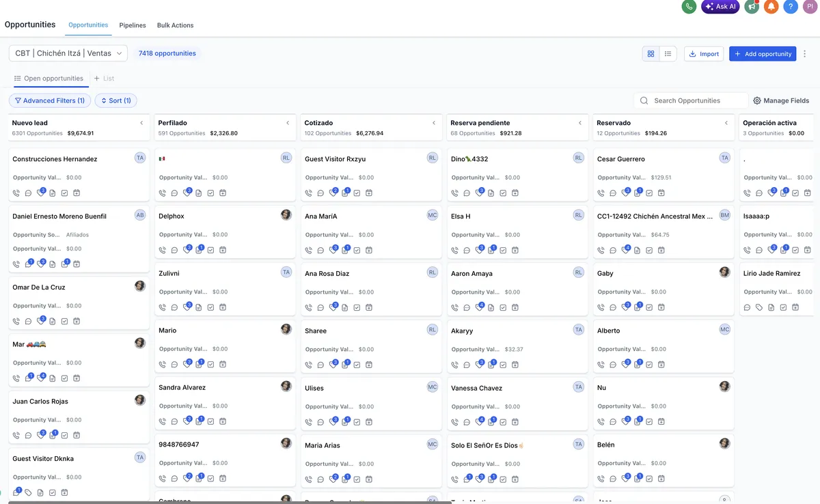Add a new List view

(105, 79)
